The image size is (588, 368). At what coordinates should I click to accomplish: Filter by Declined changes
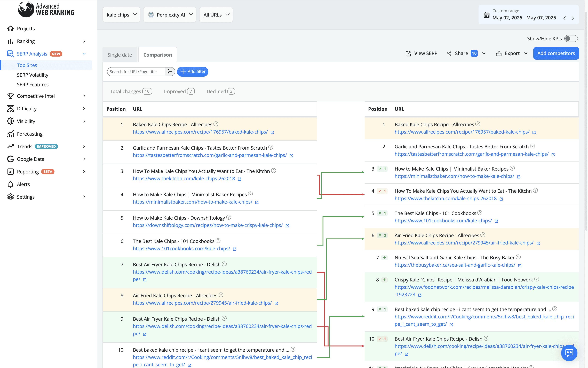pyautogui.click(x=221, y=91)
